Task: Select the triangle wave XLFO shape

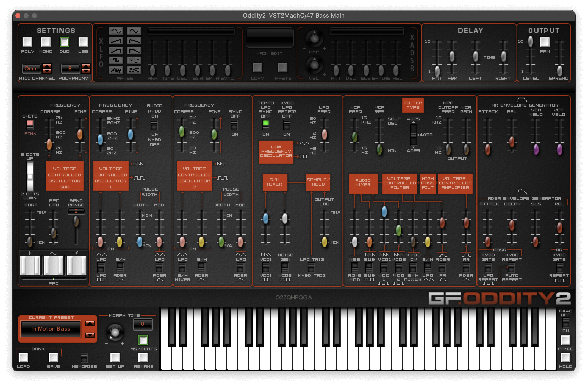Action: click(x=134, y=31)
